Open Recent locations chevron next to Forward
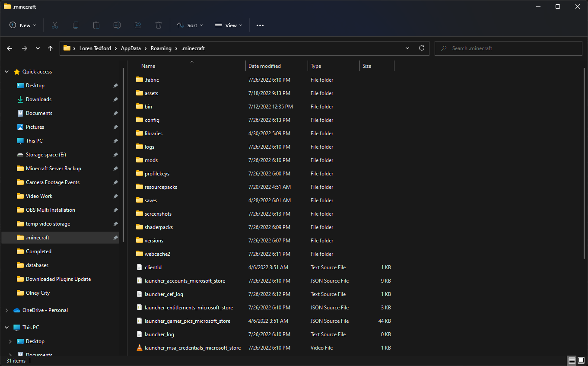The height and width of the screenshot is (366, 588). click(38, 48)
